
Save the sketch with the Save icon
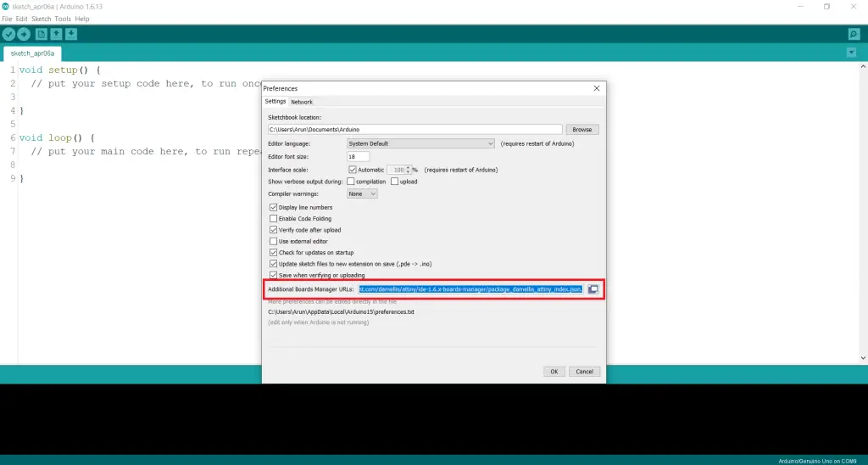click(x=71, y=34)
